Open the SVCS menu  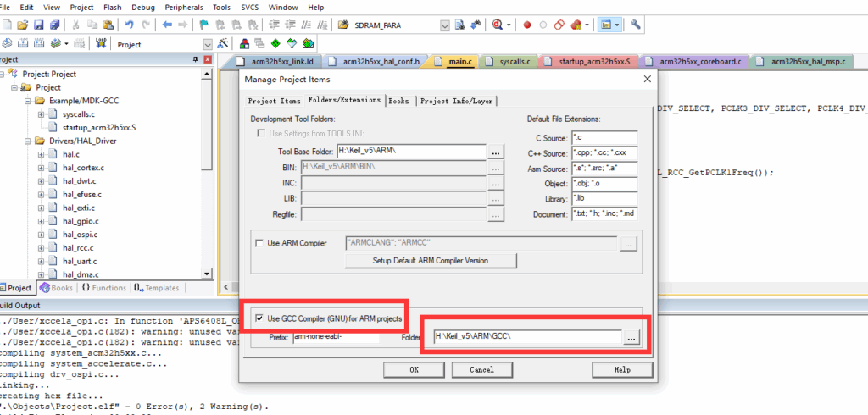(x=249, y=8)
